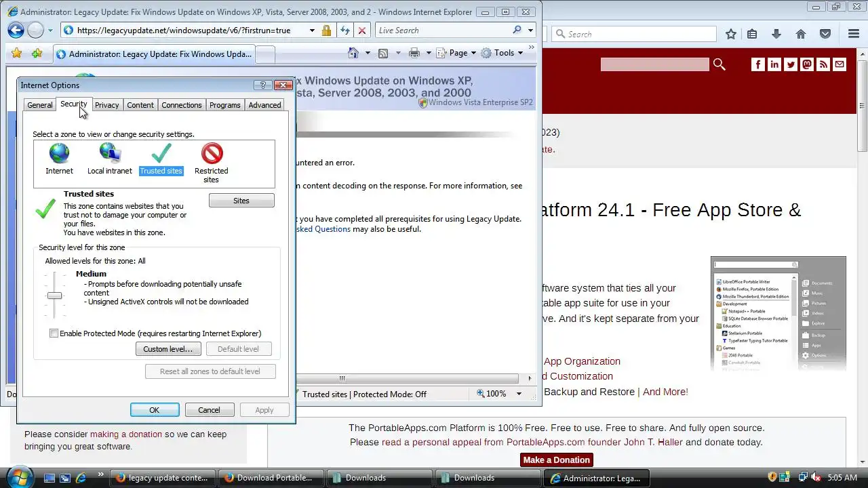The image size is (868, 488).
Task: Switch to the General tab
Action: click(39, 105)
